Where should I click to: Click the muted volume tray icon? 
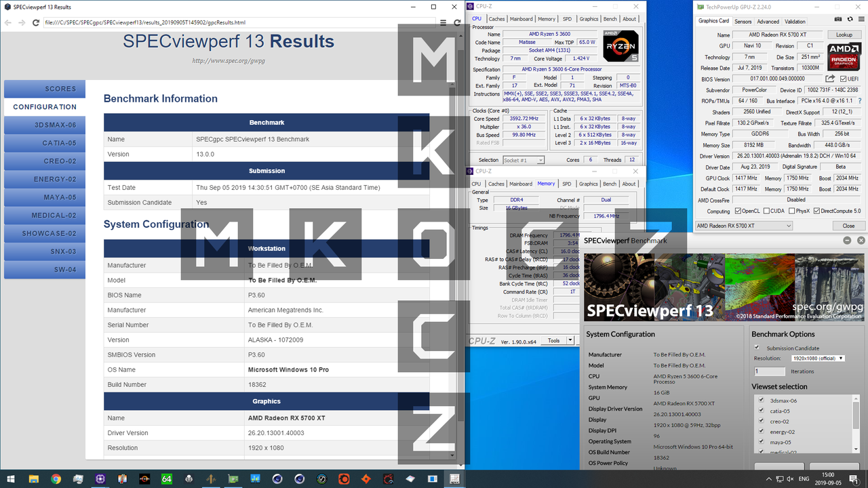coord(790,479)
